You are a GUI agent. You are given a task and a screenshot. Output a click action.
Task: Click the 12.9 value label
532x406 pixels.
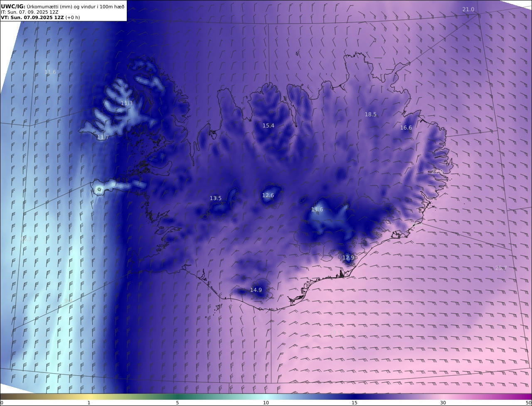coord(348,258)
